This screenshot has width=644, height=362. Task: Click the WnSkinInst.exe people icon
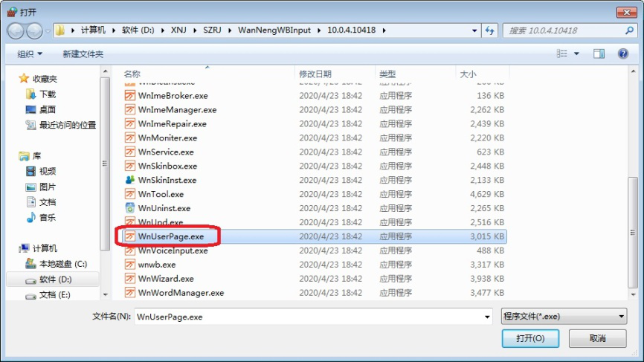point(130,180)
